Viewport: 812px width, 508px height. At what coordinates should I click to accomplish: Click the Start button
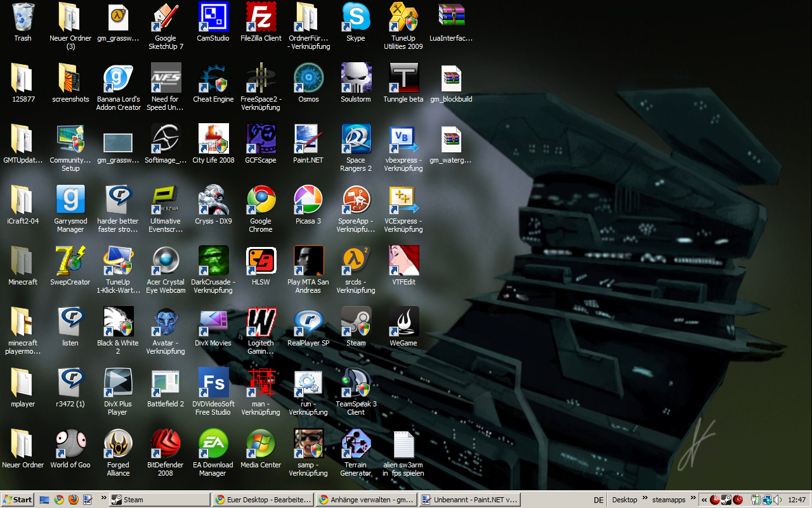18,500
